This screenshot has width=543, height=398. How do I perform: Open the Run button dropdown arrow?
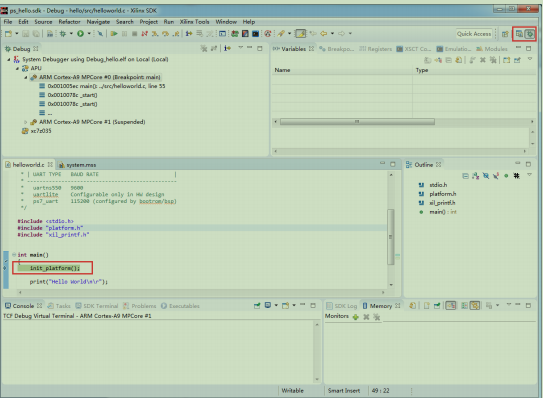[x=89, y=34]
